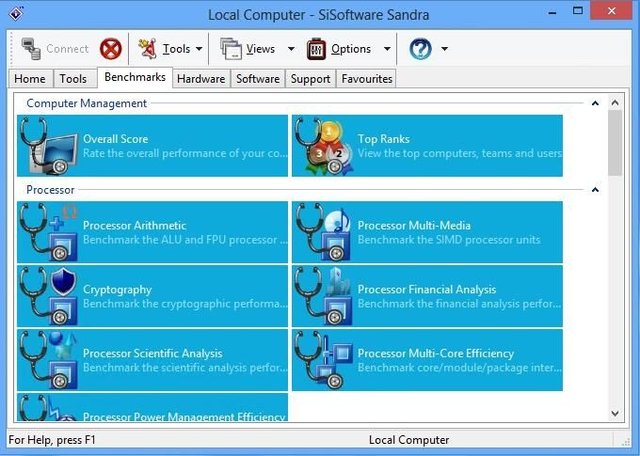Open the Software tab
640x456 pixels.
click(x=258, y=79)
